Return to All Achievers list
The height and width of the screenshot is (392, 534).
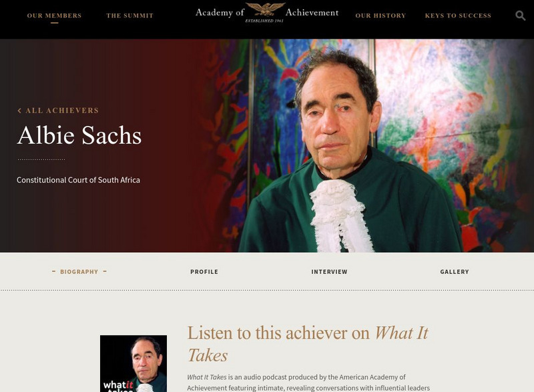[x=62, y=111]
